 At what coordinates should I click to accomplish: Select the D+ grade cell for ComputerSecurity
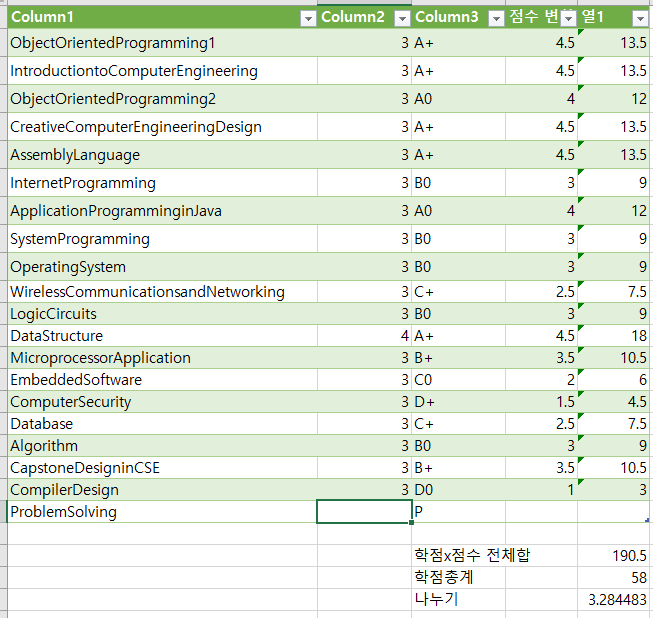click(x=459, y=401)
